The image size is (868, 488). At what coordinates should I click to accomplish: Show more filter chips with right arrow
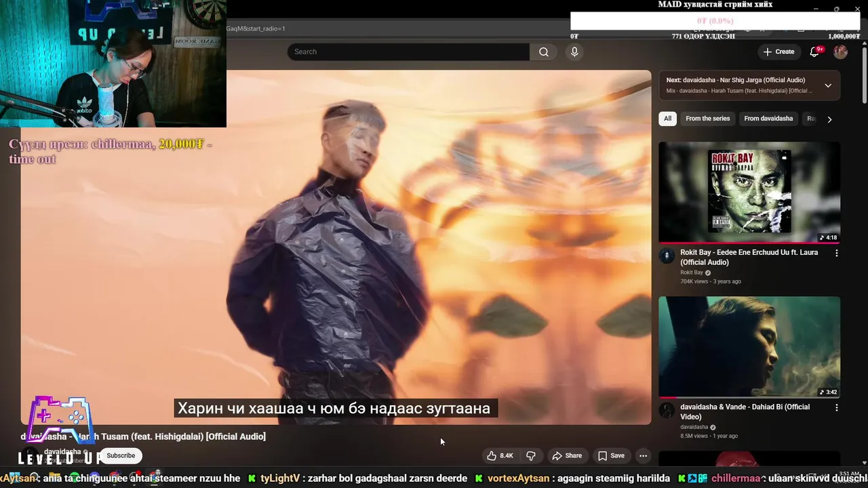829,119
